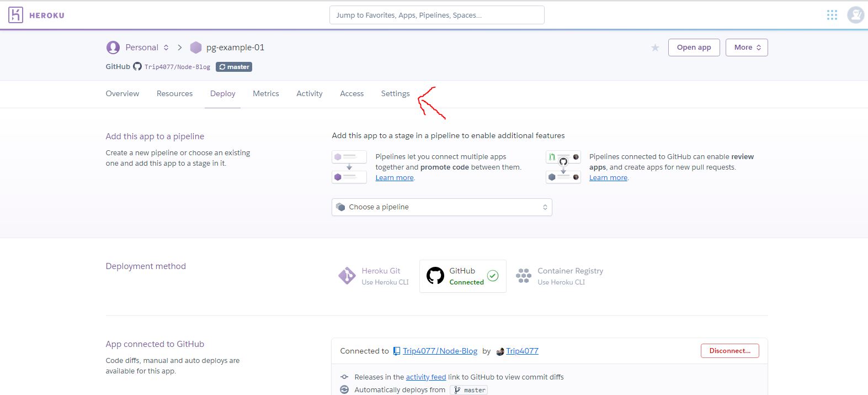Select Container Registry deployment method
Image resolution: width=868 pixels, height=395 pixels.
[559, 276]
